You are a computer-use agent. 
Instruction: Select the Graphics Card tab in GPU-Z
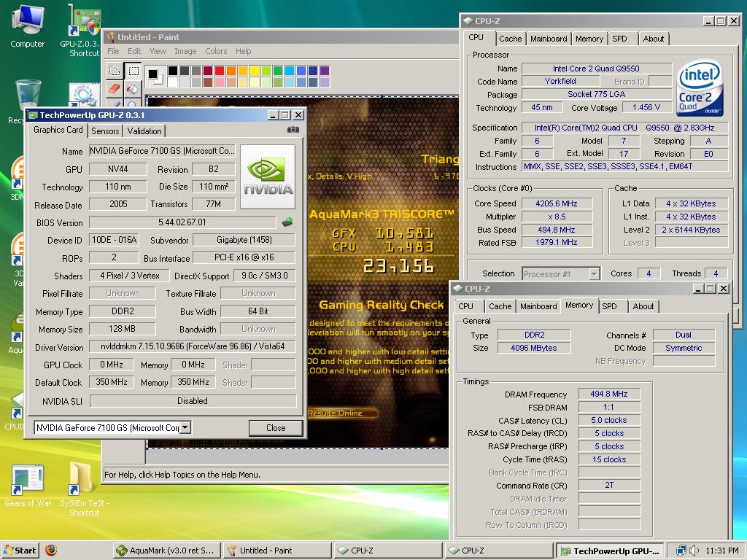click(x=58, y=130)
